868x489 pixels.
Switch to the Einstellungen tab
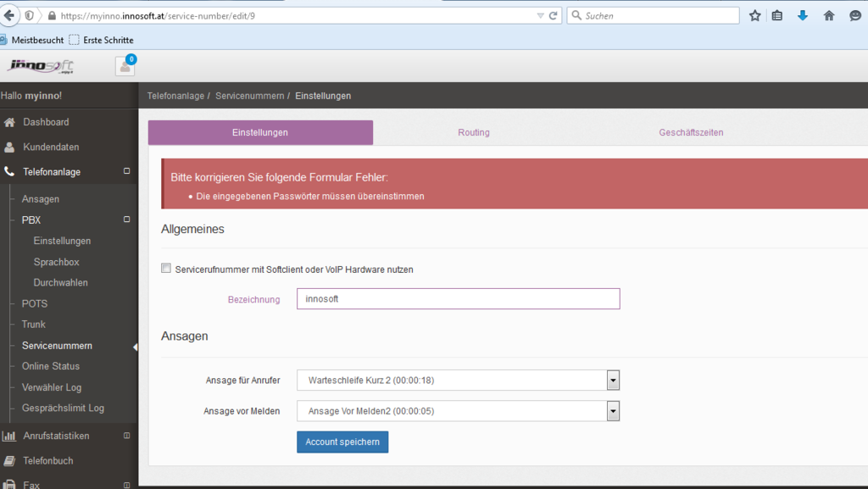(x=260, y=132)
